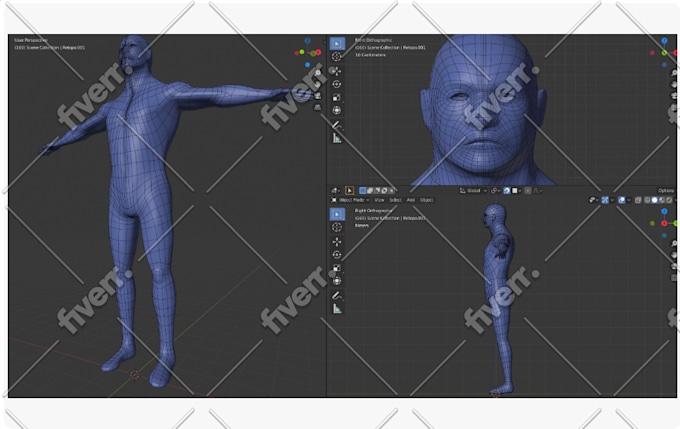Toggle viewport gizmos visibility

pyautogui.click(x=605, y=200)
